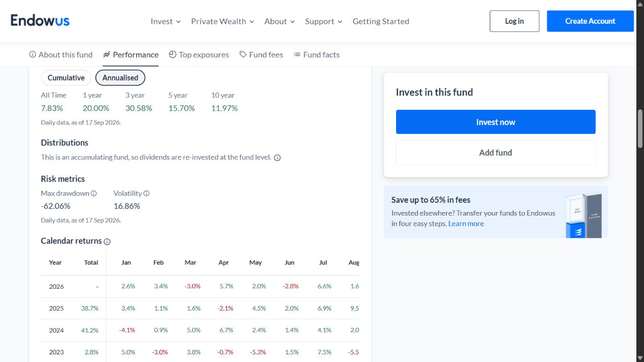
Task: Click the Top exposures pie chart icon
Action: 173,54
